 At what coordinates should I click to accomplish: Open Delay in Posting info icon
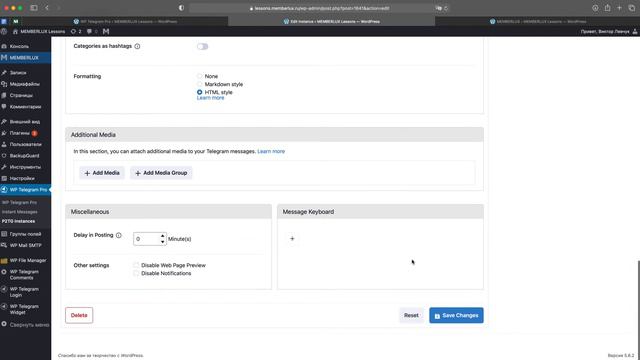pos(119,235)
